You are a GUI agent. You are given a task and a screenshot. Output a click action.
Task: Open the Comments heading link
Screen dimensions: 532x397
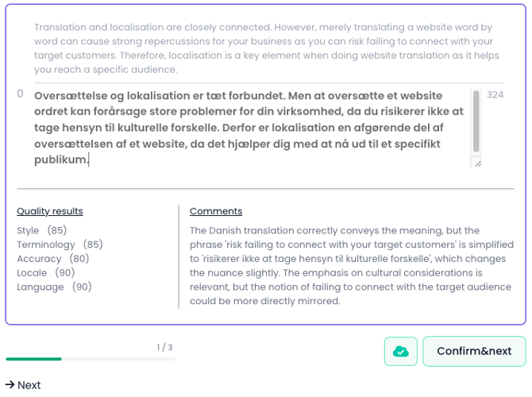(216, 211)
